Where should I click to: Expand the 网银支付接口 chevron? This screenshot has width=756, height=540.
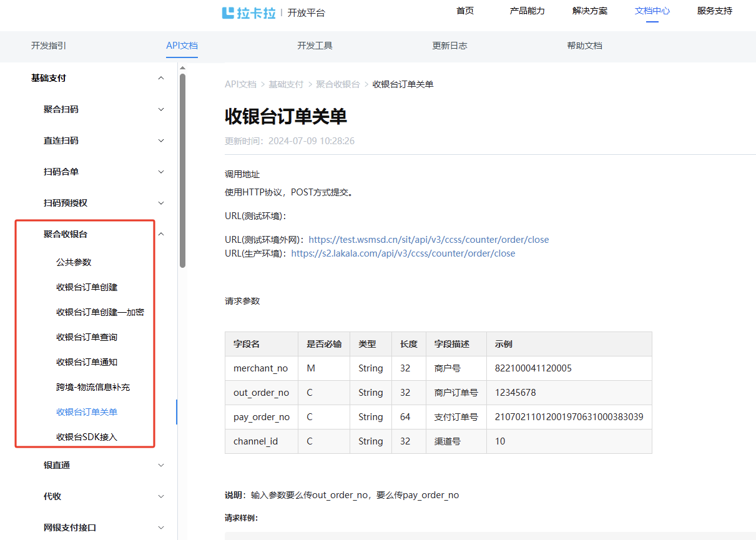[x=161, y=528]
